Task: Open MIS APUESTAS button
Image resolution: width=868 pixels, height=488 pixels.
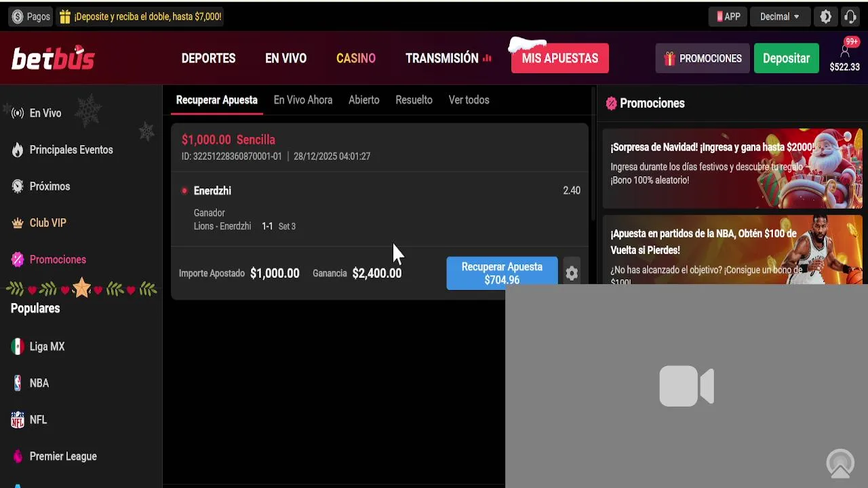Action: [560, 58]
